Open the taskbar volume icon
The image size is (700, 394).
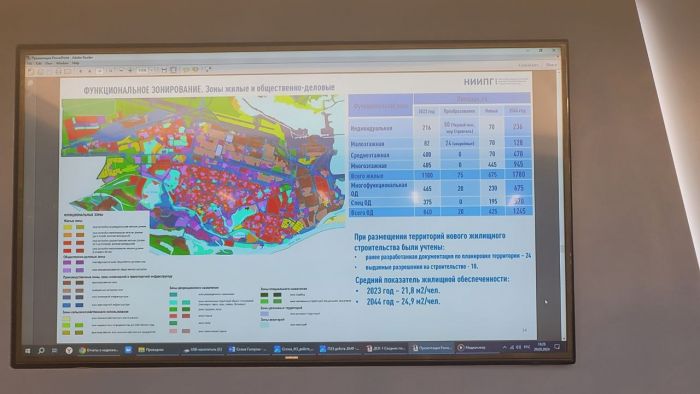tap(519, 347)
